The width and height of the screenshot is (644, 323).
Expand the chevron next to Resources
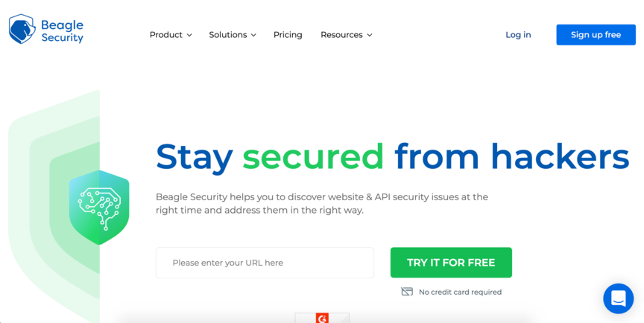pyautogui.click(x=370, y=35)
